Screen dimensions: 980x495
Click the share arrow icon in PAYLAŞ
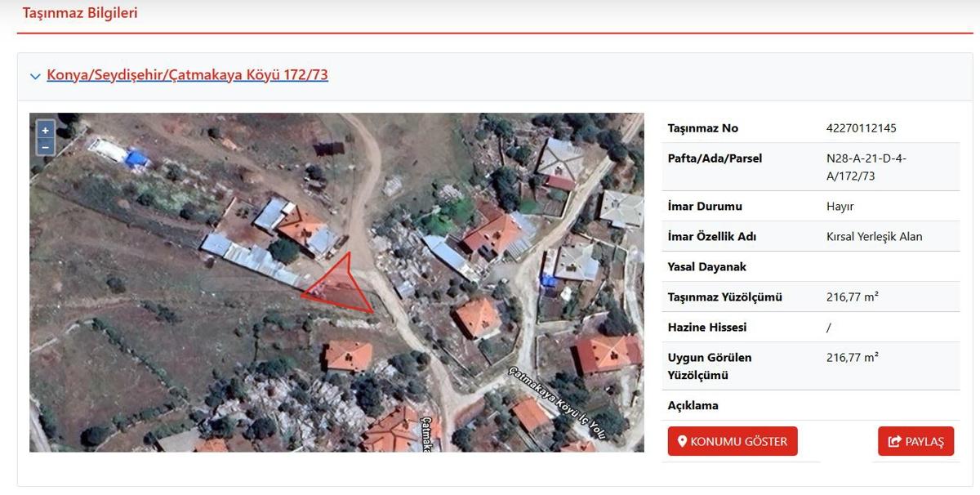[x=894, y=441]
